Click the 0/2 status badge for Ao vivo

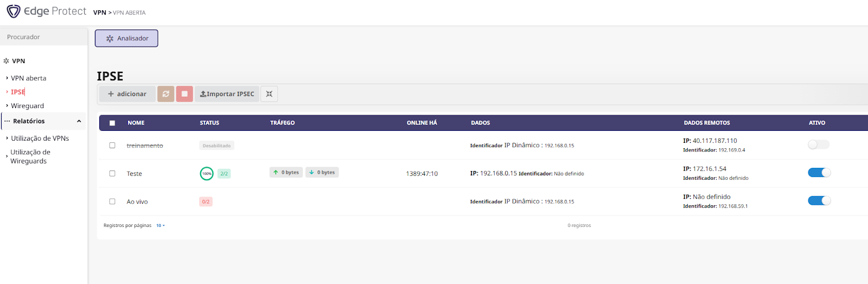click(206, 202)
